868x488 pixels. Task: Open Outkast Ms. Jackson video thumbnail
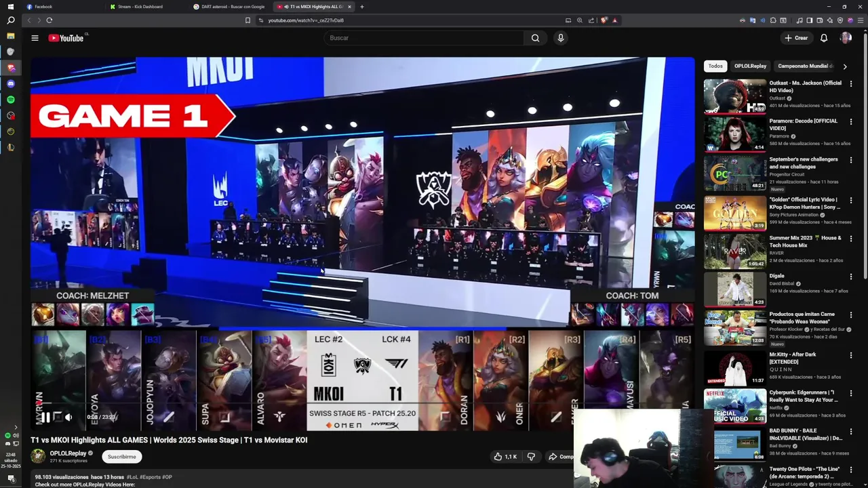[735, 96]
